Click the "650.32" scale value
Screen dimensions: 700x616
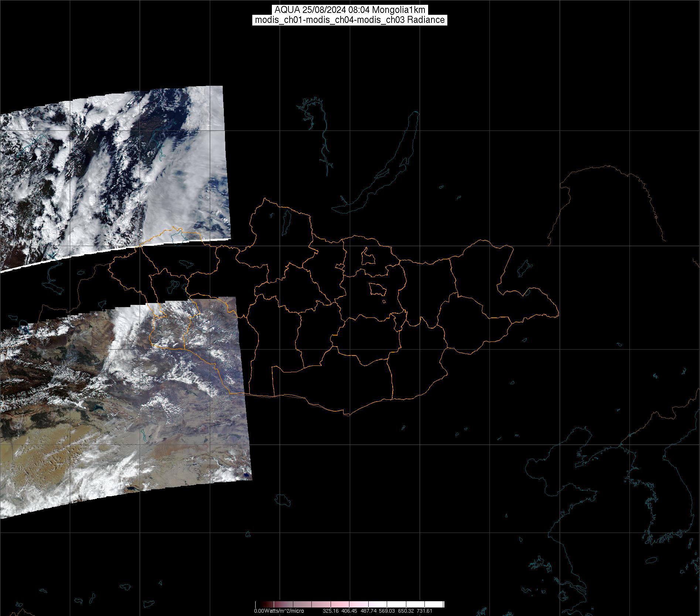(406, 611)
